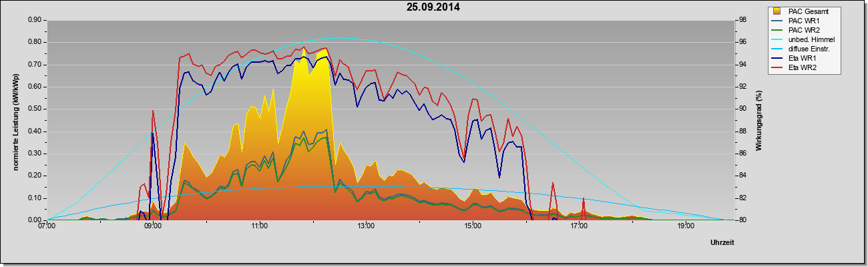Viewport: 868px width, 267px height.
Task: Click the 0.20 left axis value
Action: [35, 176]
